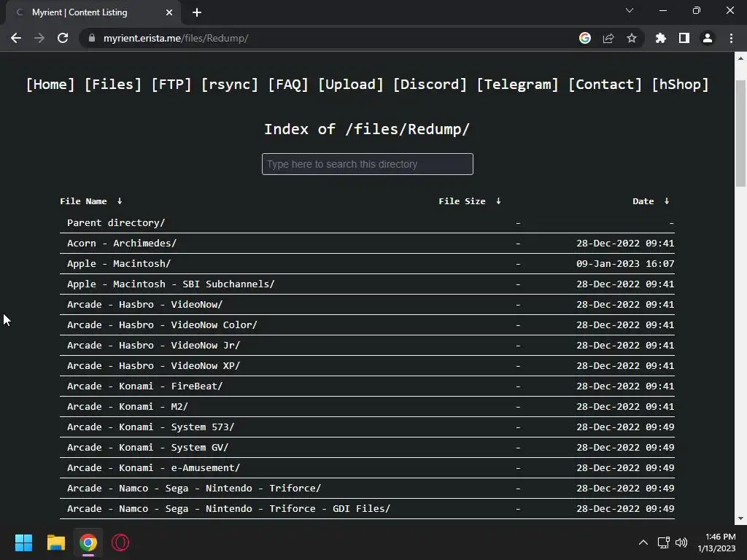The height and width of the screenshot is (560, 747).
Task: Click the 09-Jan-2023 16:07 date cell
Action: (x=625, y=263)
